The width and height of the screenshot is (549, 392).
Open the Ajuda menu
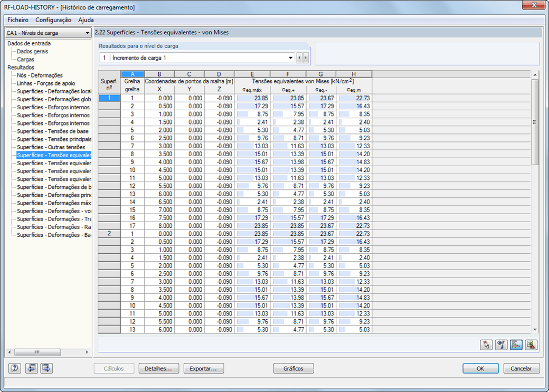(86, 20)
